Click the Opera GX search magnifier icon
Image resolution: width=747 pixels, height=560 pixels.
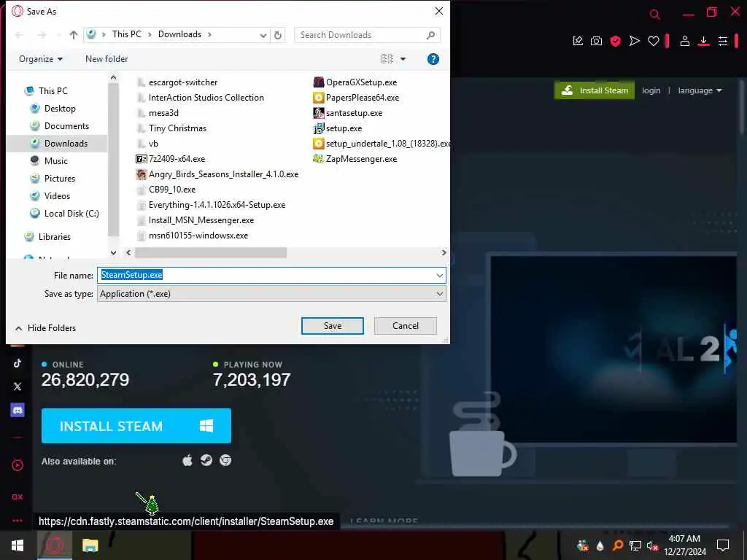click(x=655, y=15)
